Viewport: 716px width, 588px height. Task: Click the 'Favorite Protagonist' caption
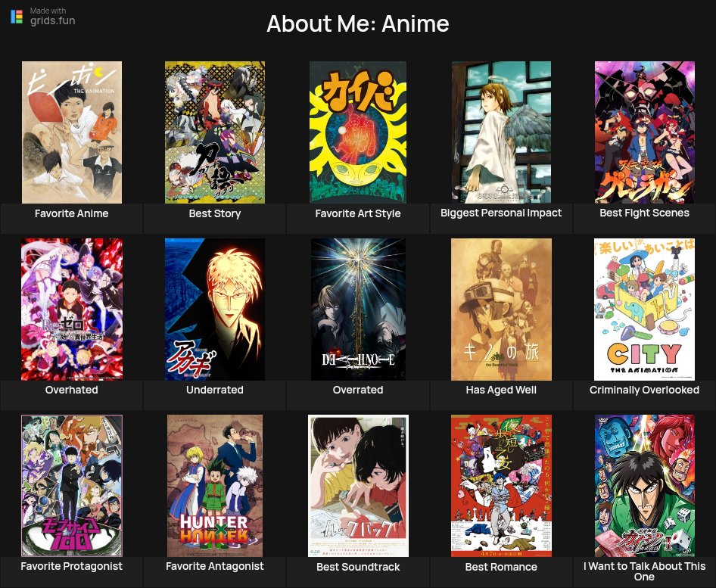[x=72, y=566]
